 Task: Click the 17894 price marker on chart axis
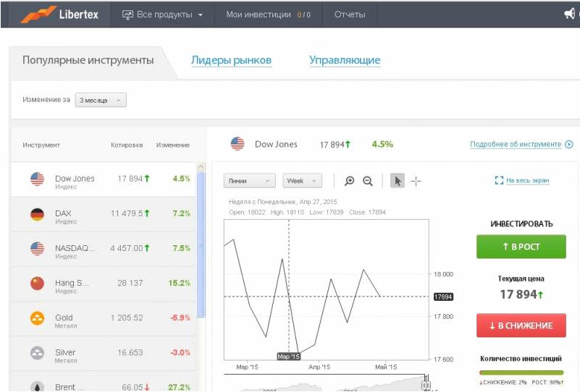click(443, 297)
